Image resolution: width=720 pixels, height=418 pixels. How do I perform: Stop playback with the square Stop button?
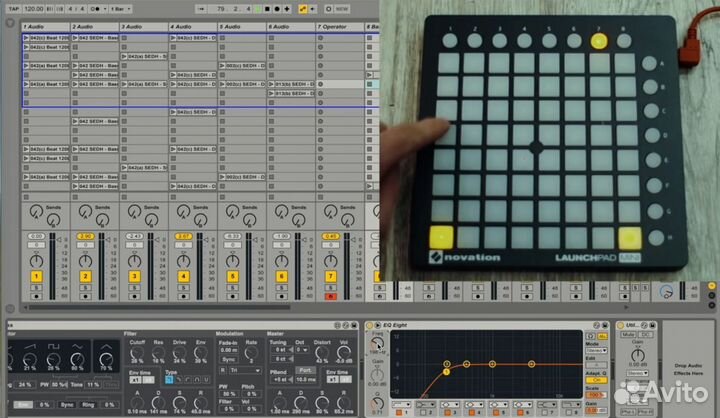click(267, 9)
